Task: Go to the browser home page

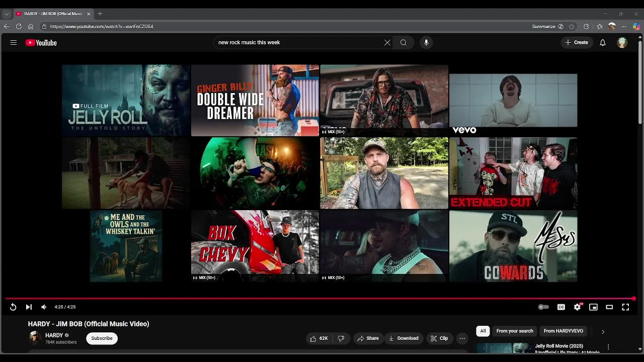Action: click(x=31, y=27)
